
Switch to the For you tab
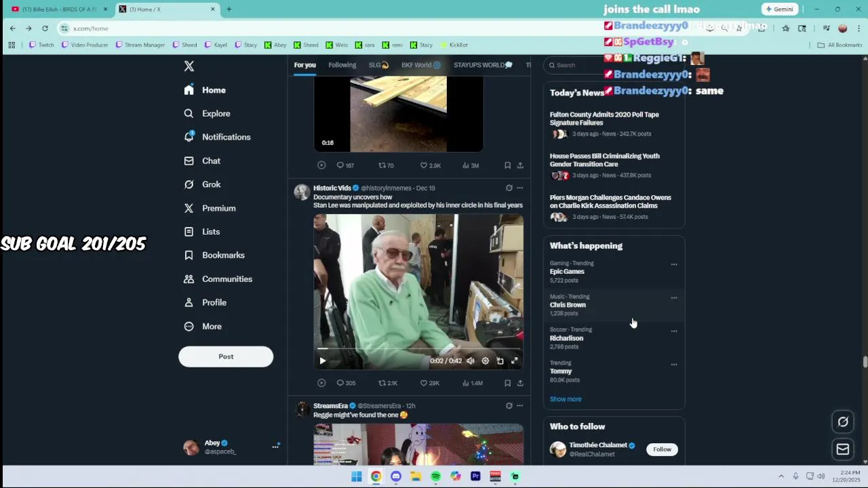pyautogui.click(x=305, y=65)
